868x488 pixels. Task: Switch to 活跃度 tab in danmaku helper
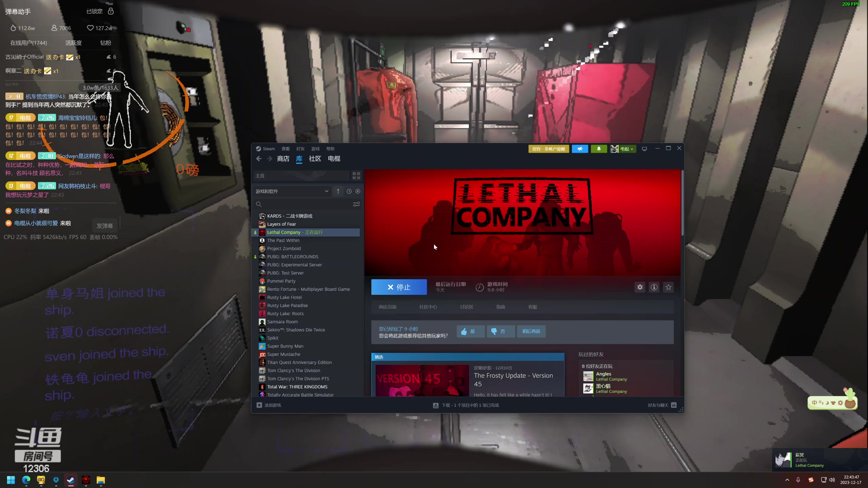[x=74, y=43]
